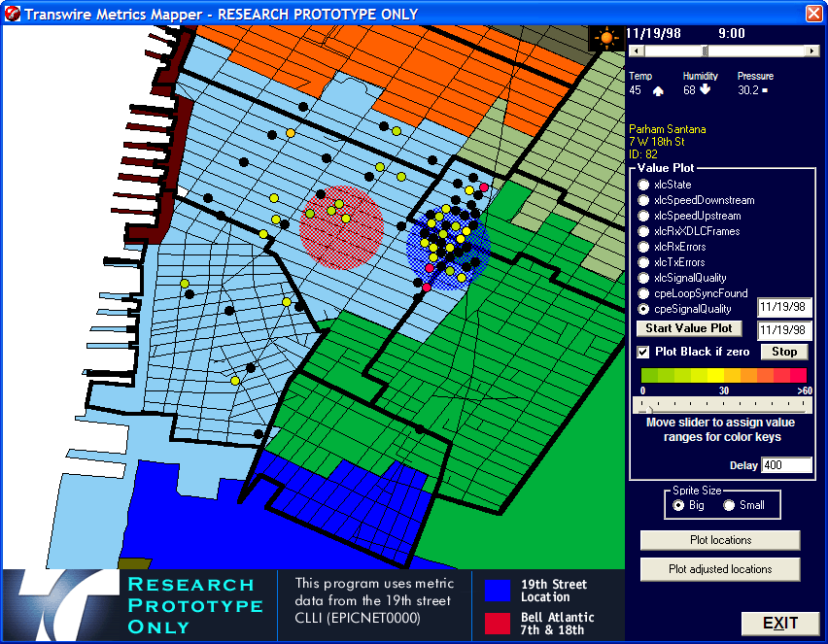The image size is (828, 644).
Task: Click the end date field below start date
Action: (x=783, y=330)
